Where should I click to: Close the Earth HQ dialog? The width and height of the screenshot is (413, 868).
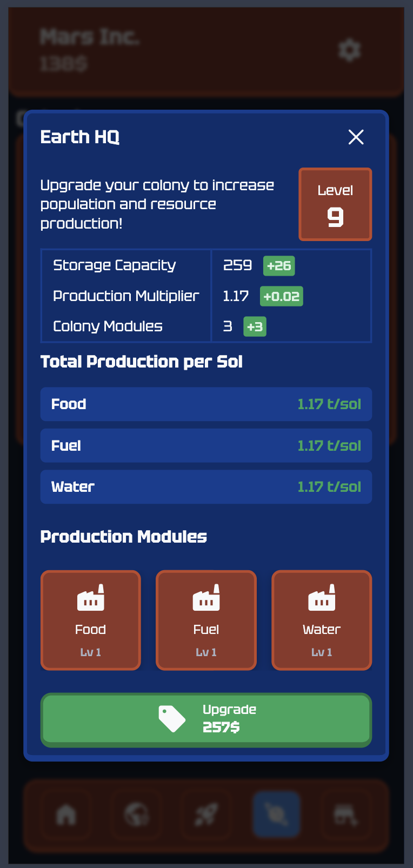(x=356, y=137)
